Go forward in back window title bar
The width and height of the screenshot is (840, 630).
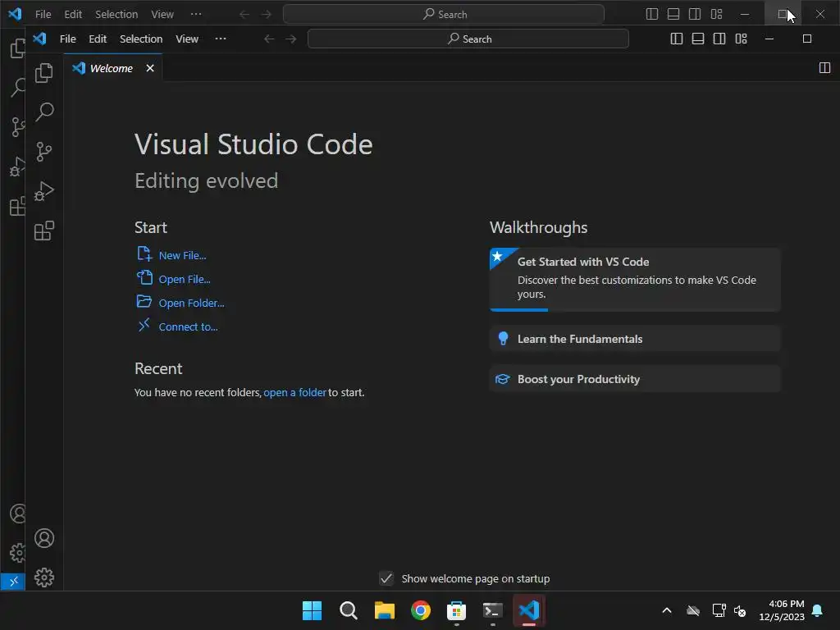[267, 14]
